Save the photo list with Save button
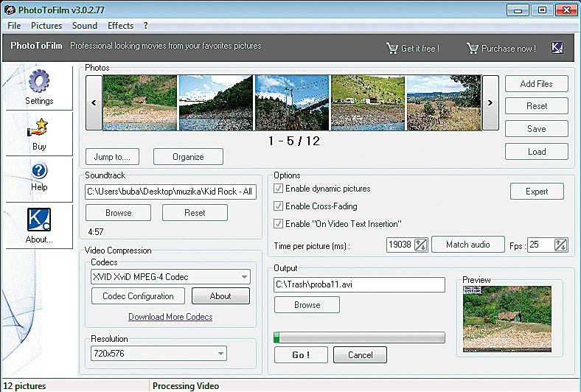Viewport: 581px width, 392px height. pos(537,129)
